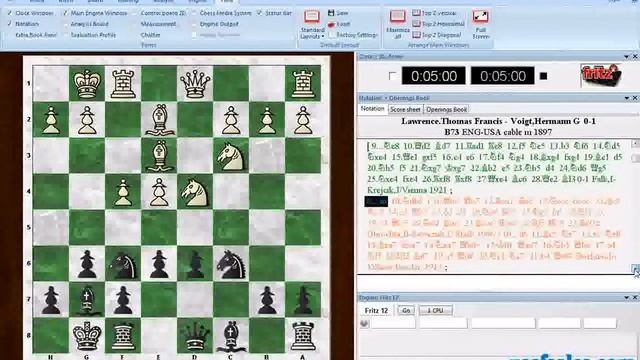
Task: Open the Engine pane dropdown arrow
Action: tap(627, 298)
